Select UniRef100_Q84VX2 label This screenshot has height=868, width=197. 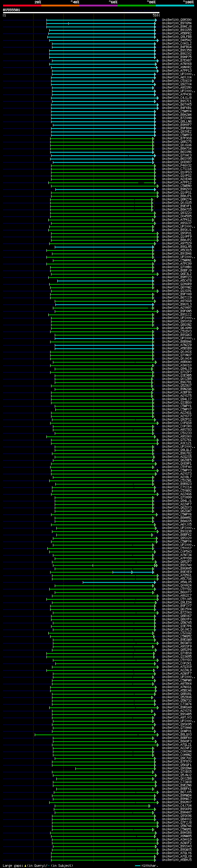tap(177, 819)
